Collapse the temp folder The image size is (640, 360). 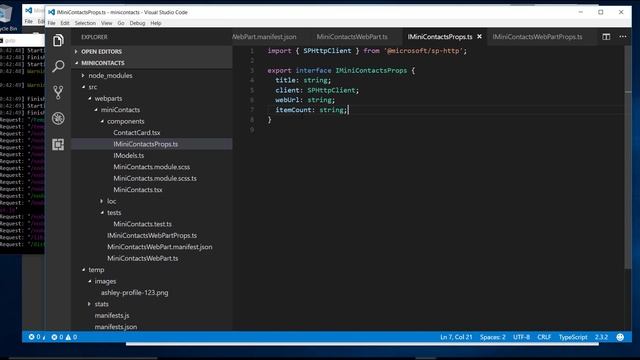pos(96,270)
